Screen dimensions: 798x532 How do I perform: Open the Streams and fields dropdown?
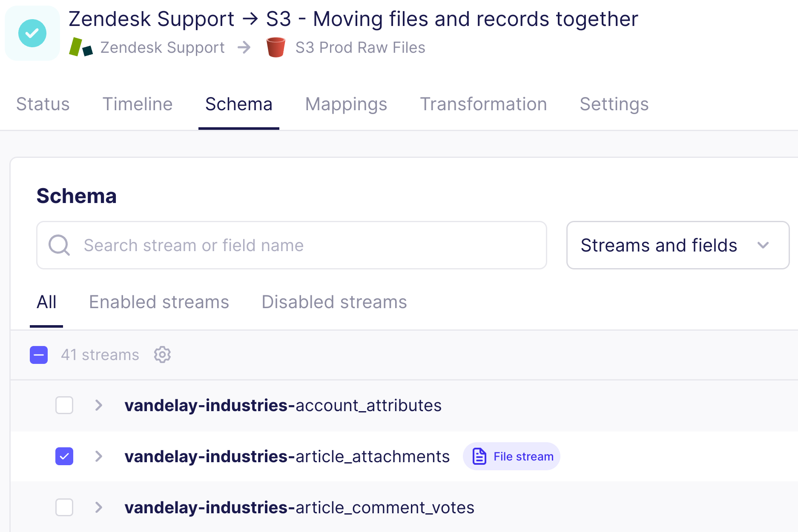677,245
